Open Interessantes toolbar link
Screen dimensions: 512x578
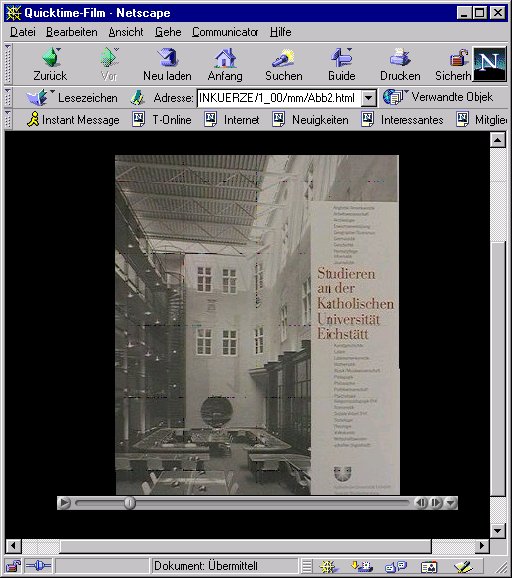402,119
